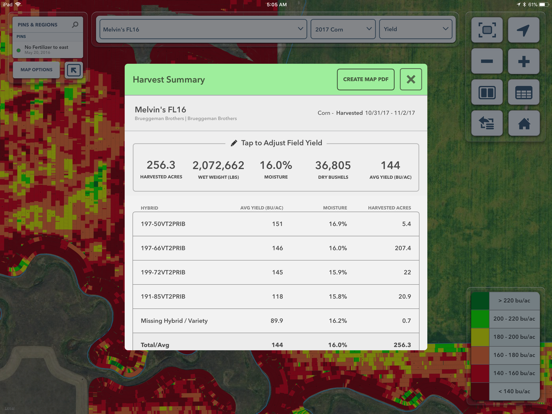Tap the battery indicator in status bar
This screenshot has width=552, height=414.
(544, 5)
